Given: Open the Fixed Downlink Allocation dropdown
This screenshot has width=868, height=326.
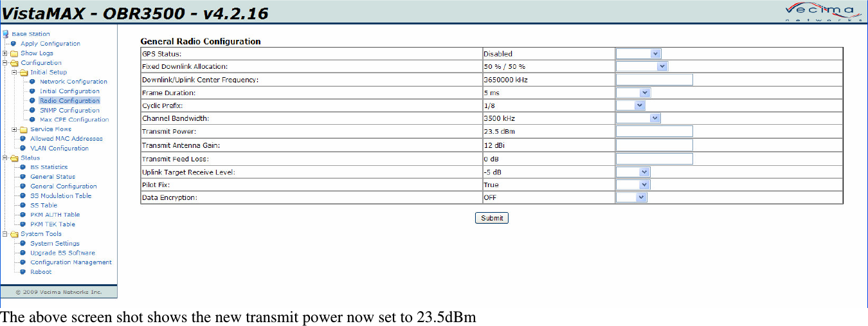Looking at the screenshot, I should pyautogui.click(x=642, y=66).
